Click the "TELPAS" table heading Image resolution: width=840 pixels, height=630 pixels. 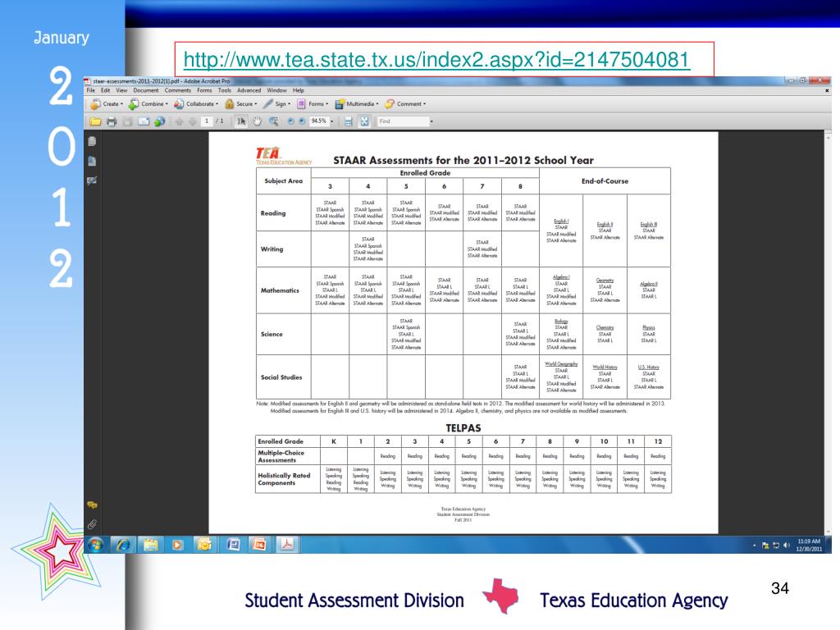click(x=463, y=428)
